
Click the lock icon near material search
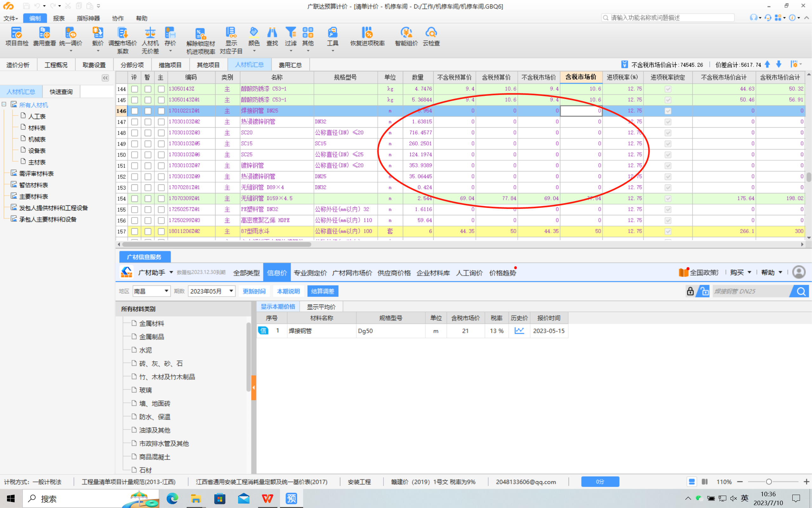pos(690,291)
